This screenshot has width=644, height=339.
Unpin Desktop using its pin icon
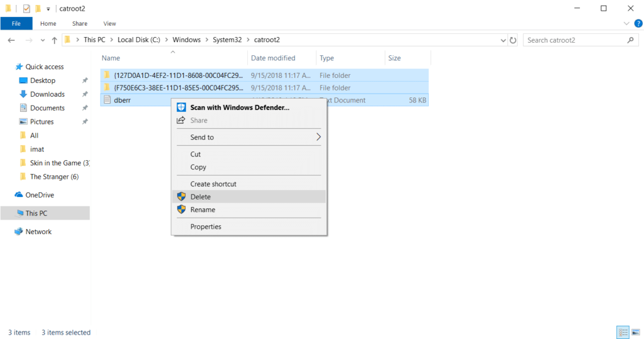(85, 81)
